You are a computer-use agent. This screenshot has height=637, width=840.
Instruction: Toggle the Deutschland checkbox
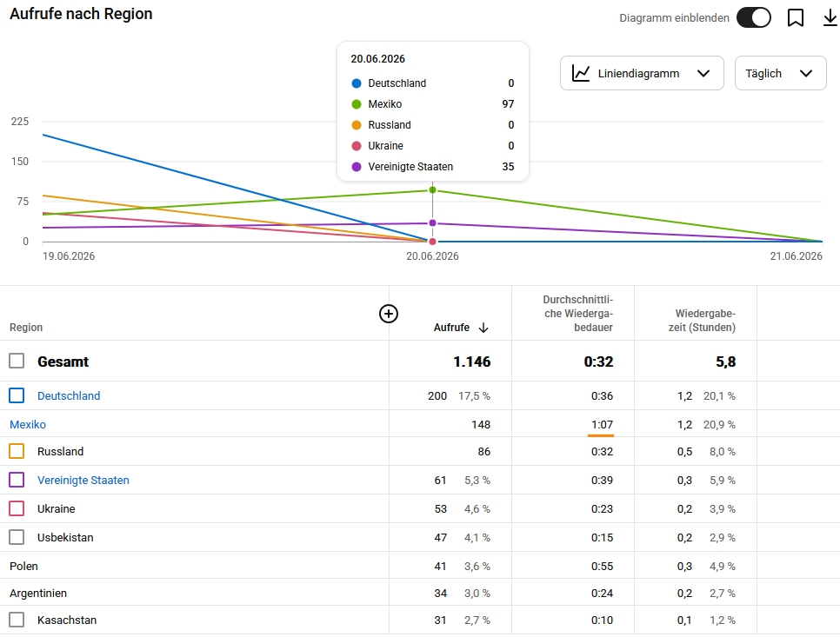(17, 395)
